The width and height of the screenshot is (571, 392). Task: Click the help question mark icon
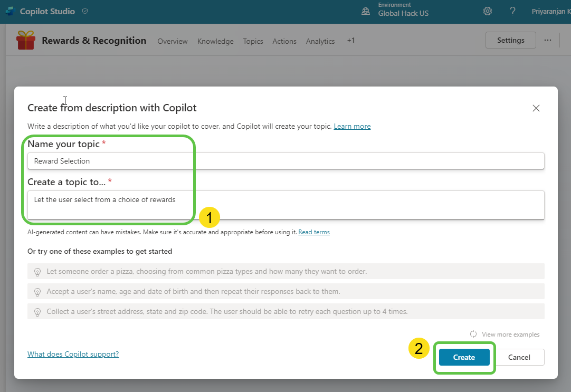coord(512,11)
